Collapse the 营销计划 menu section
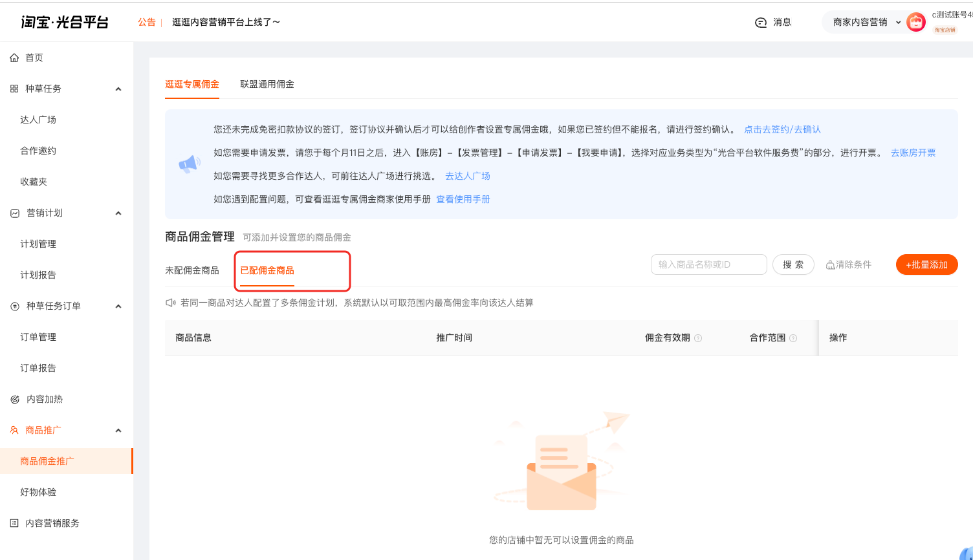 (x=118, y=213)
